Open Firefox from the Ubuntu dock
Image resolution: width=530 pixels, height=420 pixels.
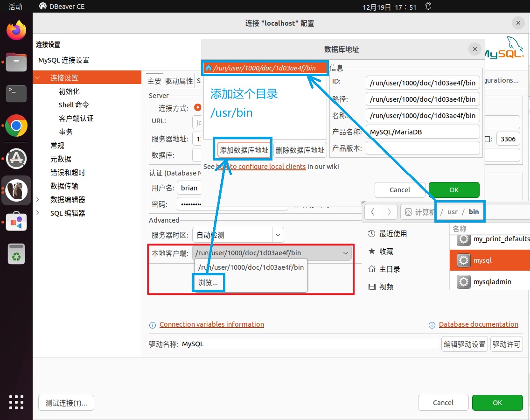(x=16, y=30)
